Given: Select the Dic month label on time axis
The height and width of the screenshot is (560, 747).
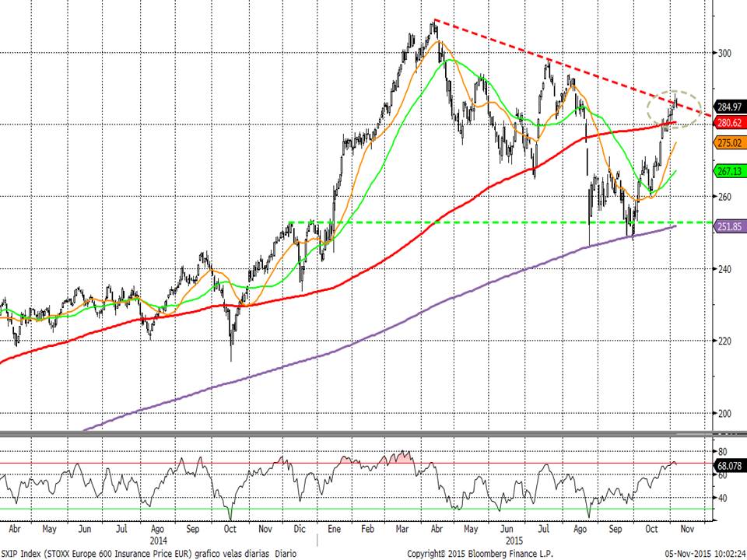Looking at the screenshot, I should click(300, 529).
